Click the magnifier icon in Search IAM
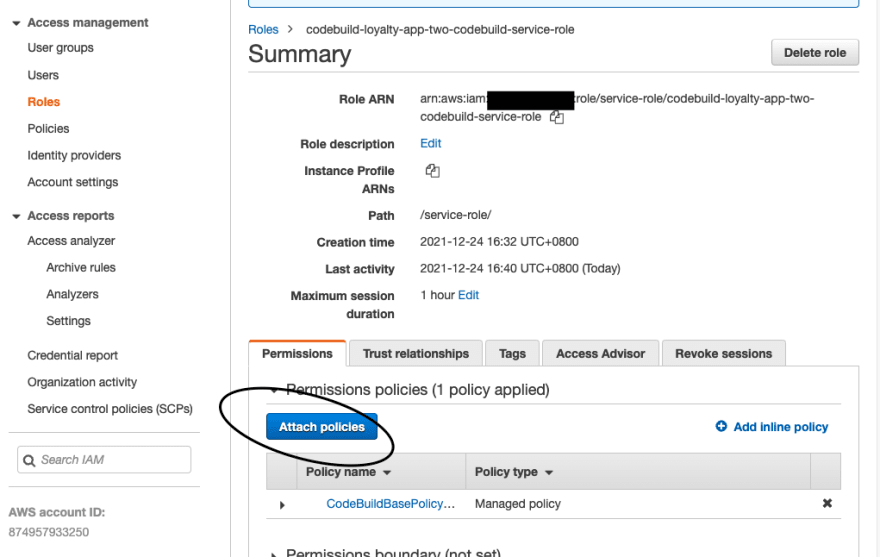The height and width of the screenshot is (557, 880). [29, 460]
